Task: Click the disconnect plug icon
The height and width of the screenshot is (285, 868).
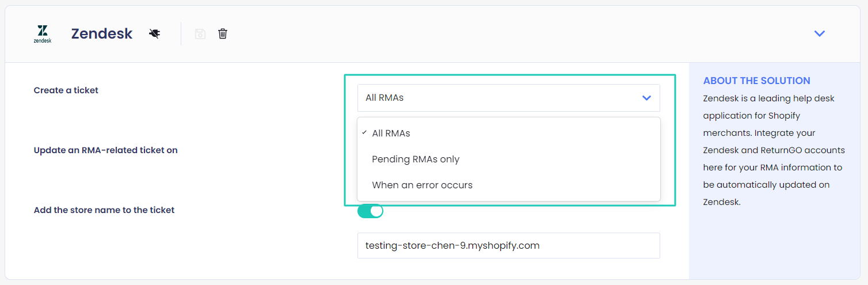Action: point(154,34)
